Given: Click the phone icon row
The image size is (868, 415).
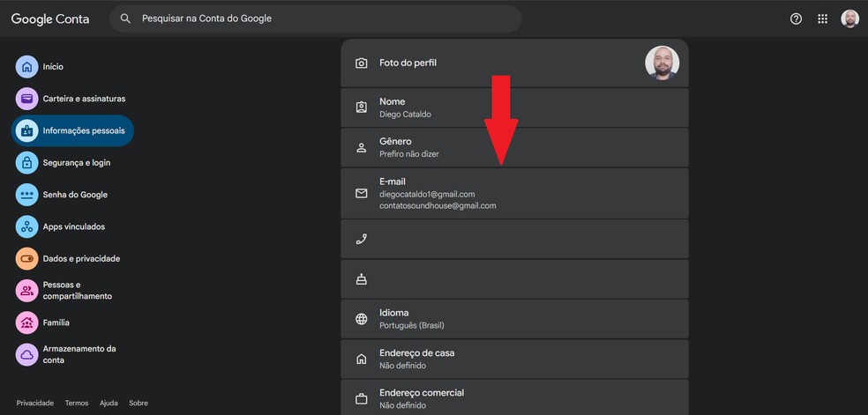Looking at the screenshot, I should (515, 240).
